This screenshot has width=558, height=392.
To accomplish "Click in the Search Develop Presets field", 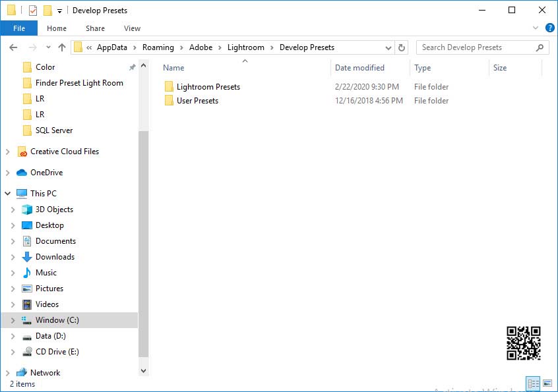I will 475,47.
